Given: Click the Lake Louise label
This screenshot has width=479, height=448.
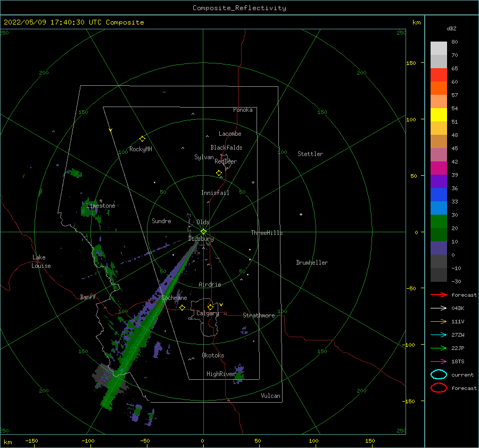Looking at the screenshot, I should click(x=41, y=262).
